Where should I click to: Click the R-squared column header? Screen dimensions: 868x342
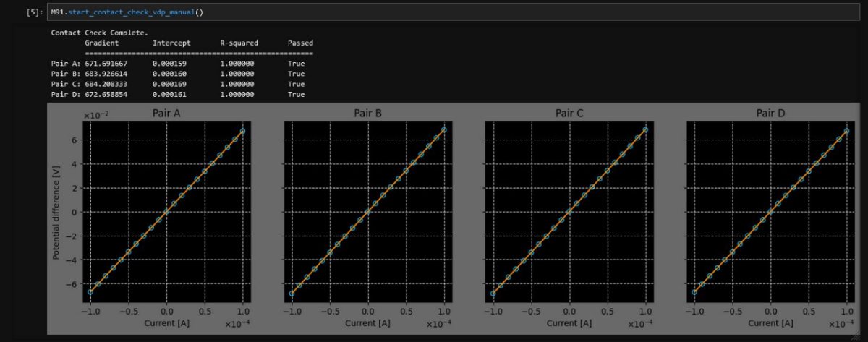pyautogui.click(x=239, y=43)
